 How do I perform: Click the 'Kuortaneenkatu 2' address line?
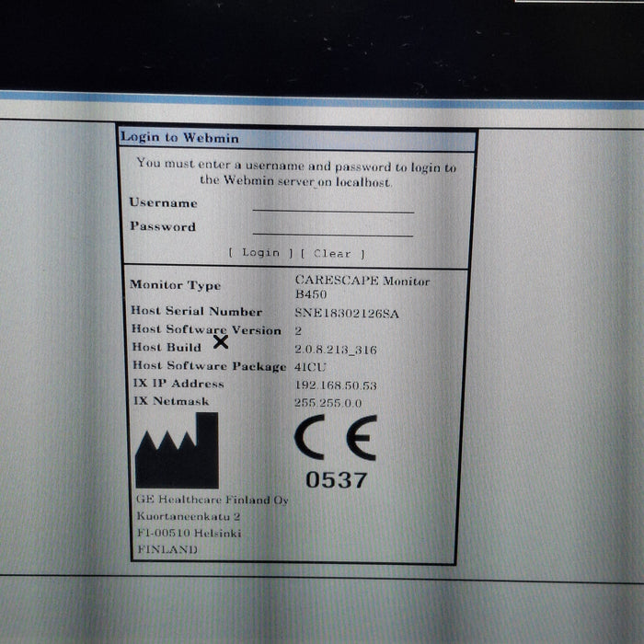click(189, 516)
